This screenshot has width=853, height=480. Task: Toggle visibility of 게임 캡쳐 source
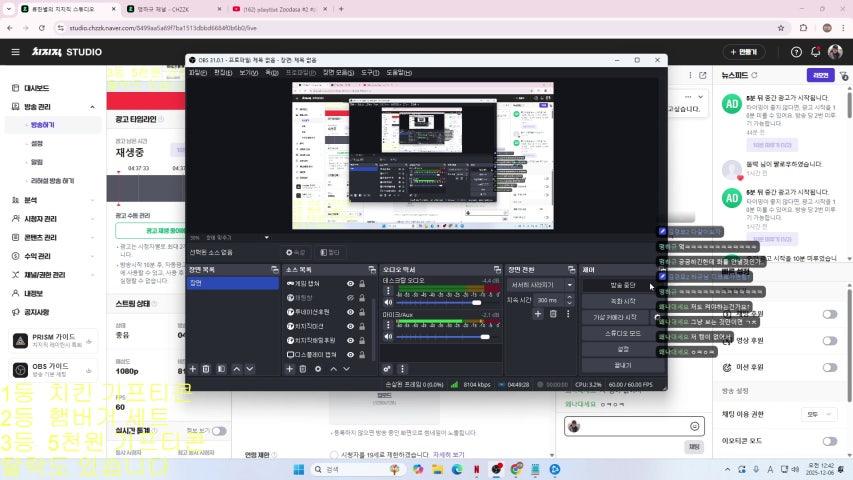pos(350,284)
